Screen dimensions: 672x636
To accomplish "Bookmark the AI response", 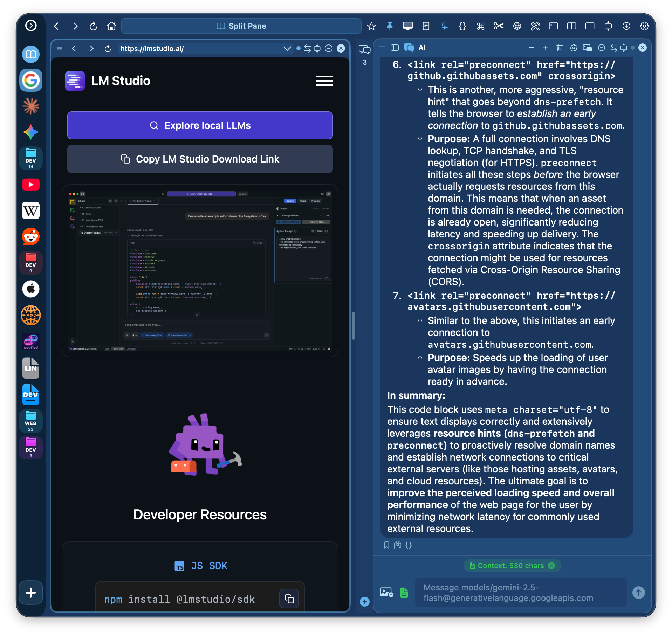I will pyautogui.click(x=386, y=545).
